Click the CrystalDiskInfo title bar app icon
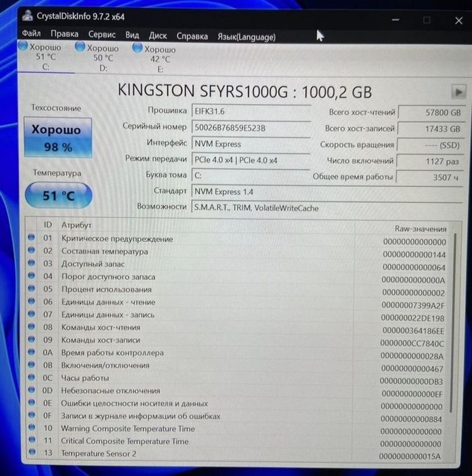The image size is (472, 476). click(x=28, y=16)
